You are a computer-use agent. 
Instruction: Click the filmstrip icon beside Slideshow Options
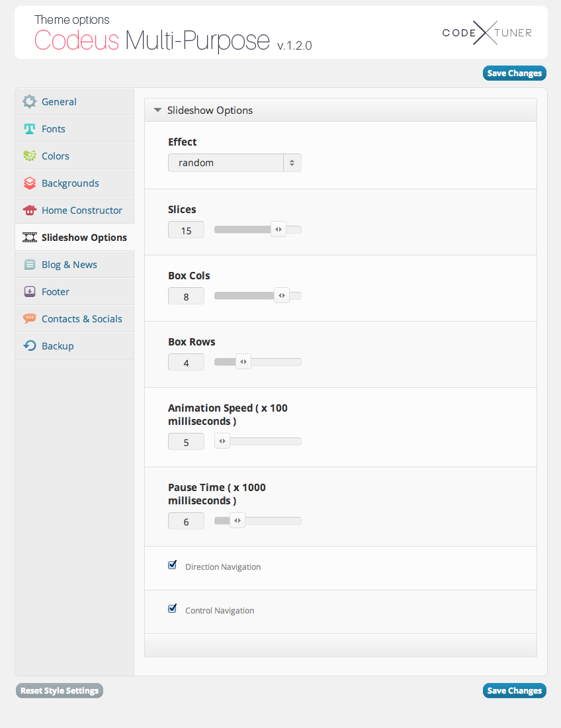coord(29,237)
